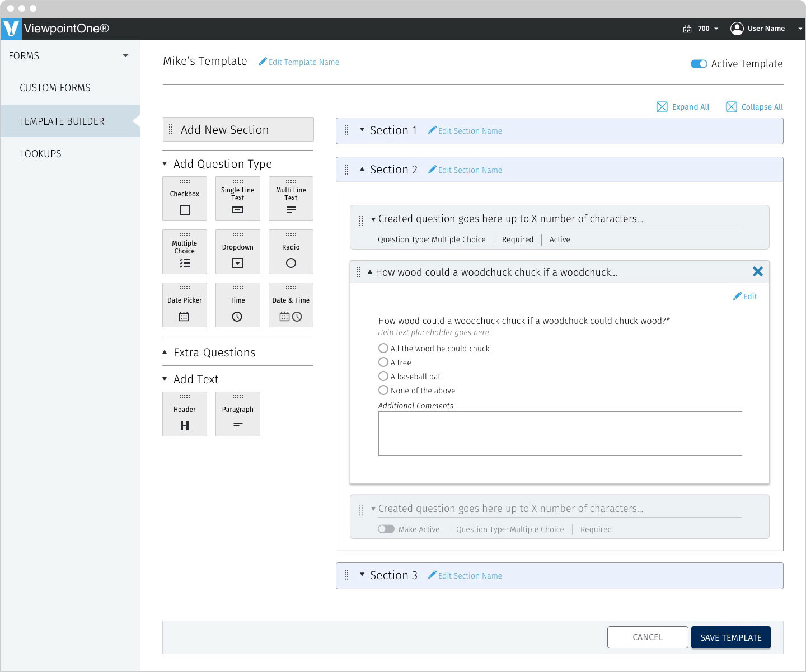Click the Help text placeholder goes here text
Viewport: 806px width, 672px height.
[x=434, y=332]
